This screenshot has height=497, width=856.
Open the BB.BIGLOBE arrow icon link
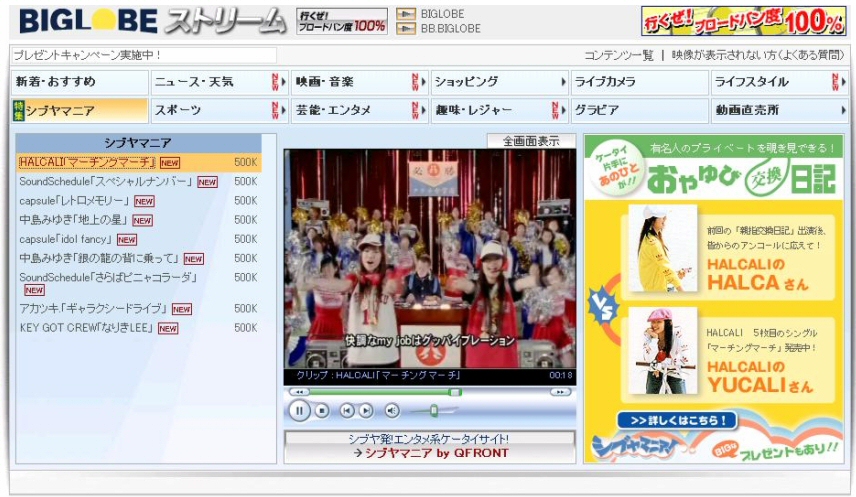pyautogui.click(x=405, y=28)
